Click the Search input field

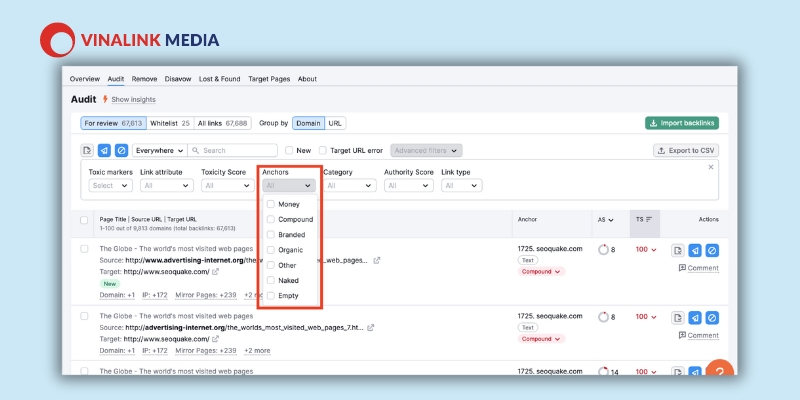pos(233,151)
